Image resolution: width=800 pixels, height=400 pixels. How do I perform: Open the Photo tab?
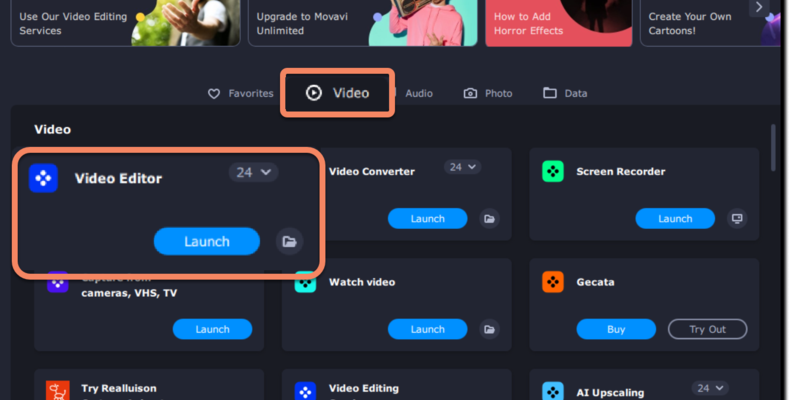[488, 93]
